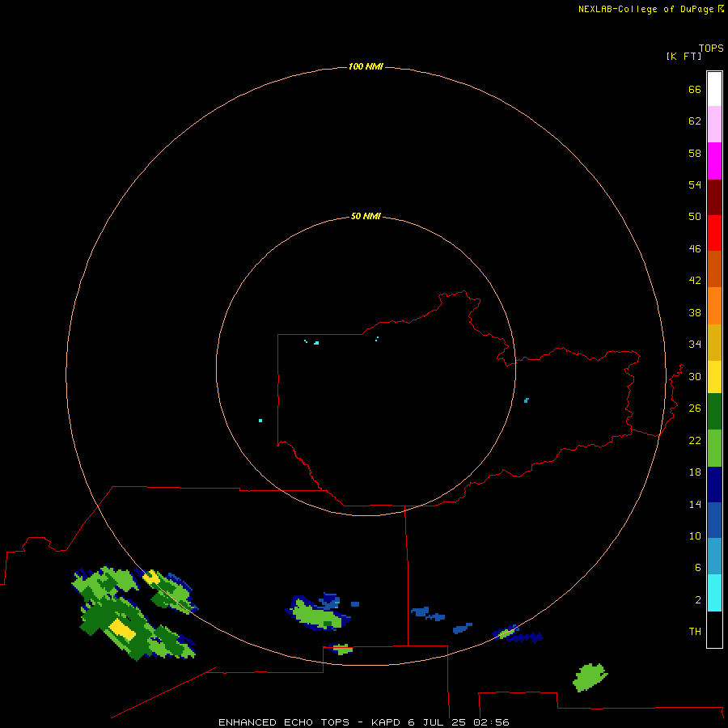Click the "ENHANCED ECHO TOPS" caption text
This screenshot has height=728, width=728.
point(284,722)
